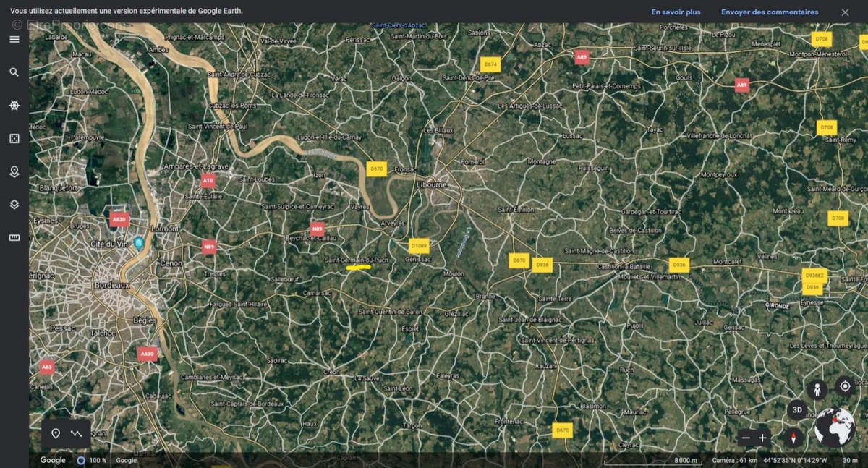Image resolution: width=868 pixels, height=468 pixels.
Task: Reset compass to north
Action: point(793,438)
